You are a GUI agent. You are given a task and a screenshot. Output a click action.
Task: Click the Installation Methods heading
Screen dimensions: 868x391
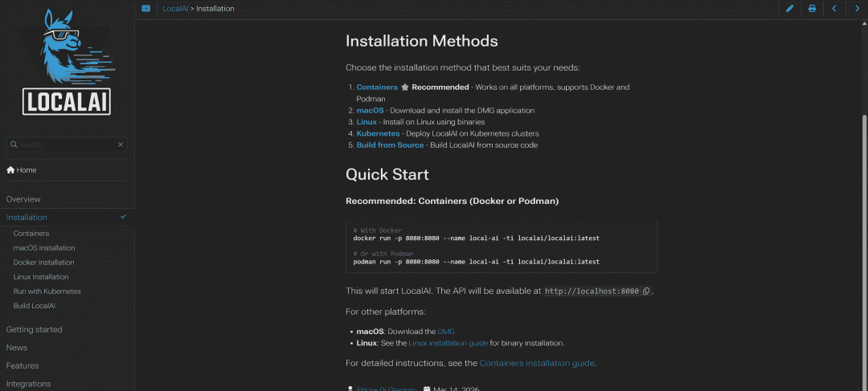pos(422,42)
